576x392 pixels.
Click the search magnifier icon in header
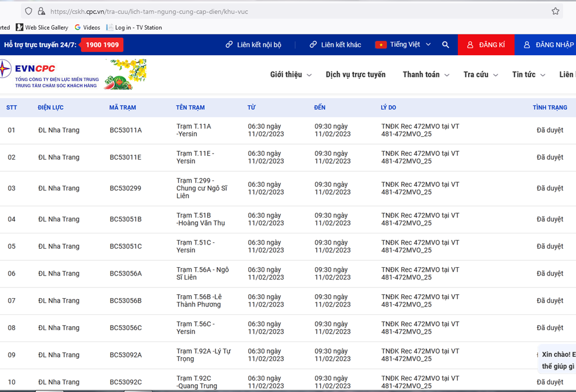point(445,45)
